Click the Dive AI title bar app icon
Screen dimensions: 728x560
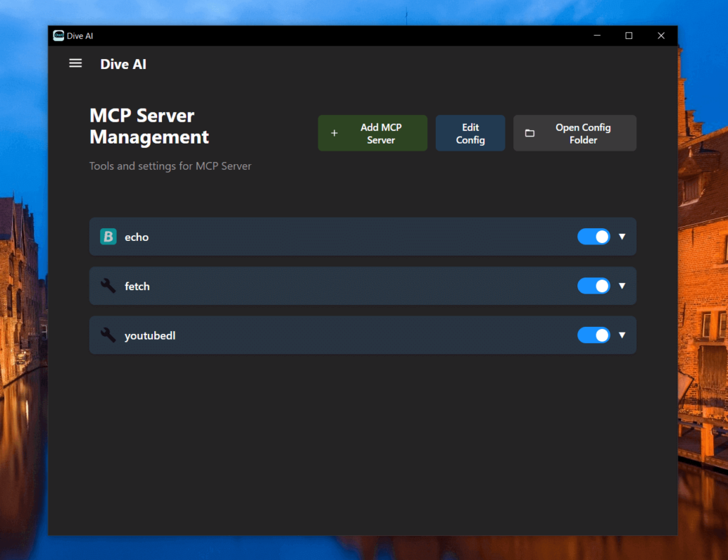pos(58,36)
